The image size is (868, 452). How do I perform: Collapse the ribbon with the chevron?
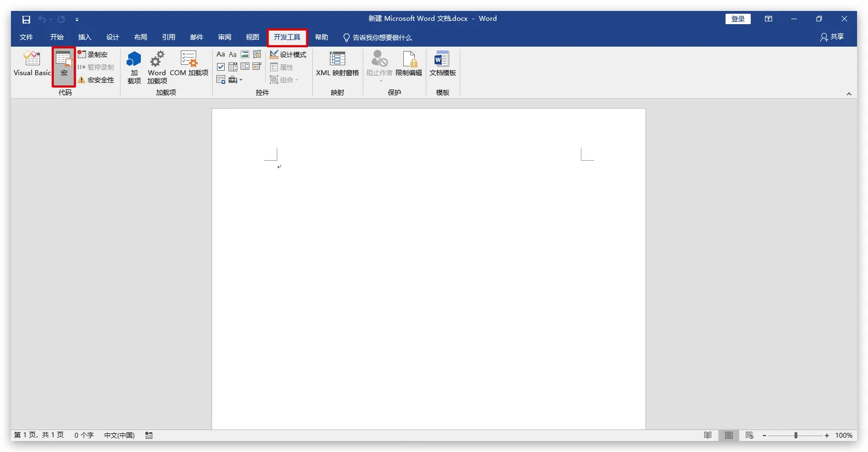pyautogui.click(x=849, y=94)
